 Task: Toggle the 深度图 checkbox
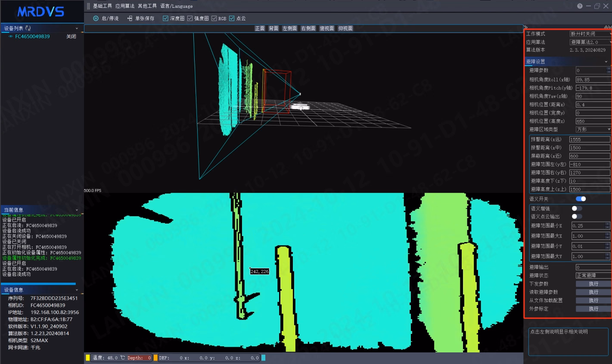(165, 19)
